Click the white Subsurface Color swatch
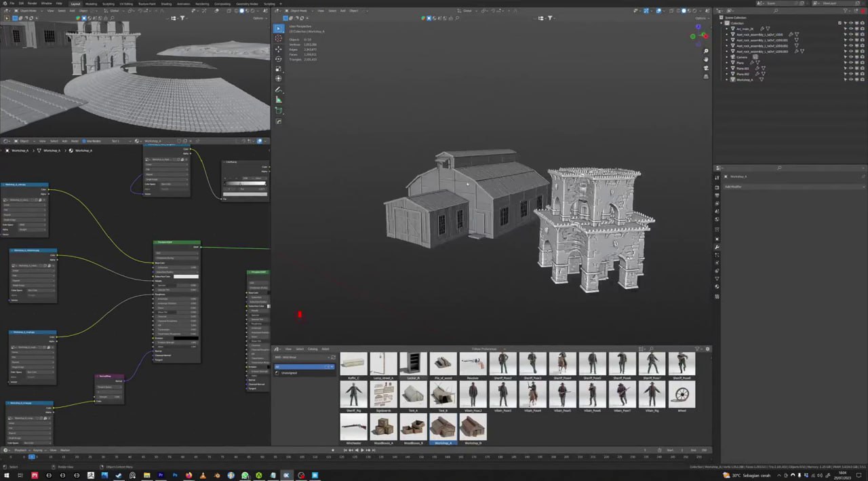Screen dimensions: 868x481 (x=186, y=276)
